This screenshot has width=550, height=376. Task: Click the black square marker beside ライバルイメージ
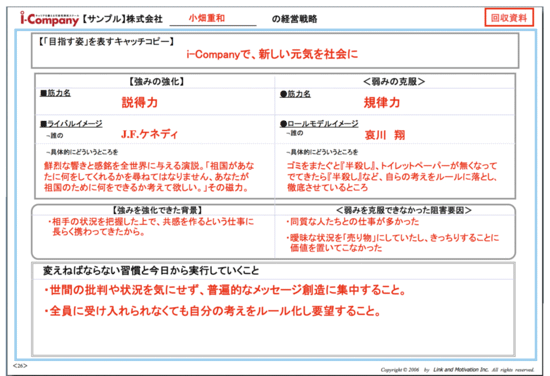(43, 124)
